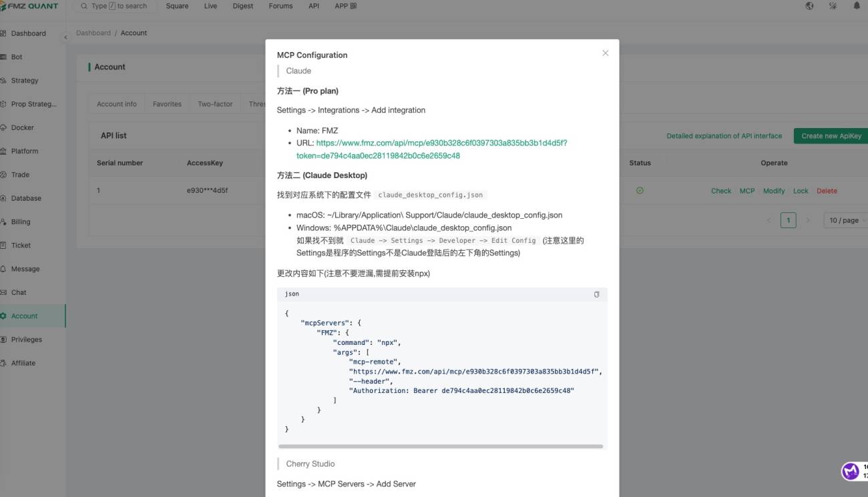The height and width of the screenshot is (497, 868).
Task: Click the next page arrow
Action: tap(808, 220)
